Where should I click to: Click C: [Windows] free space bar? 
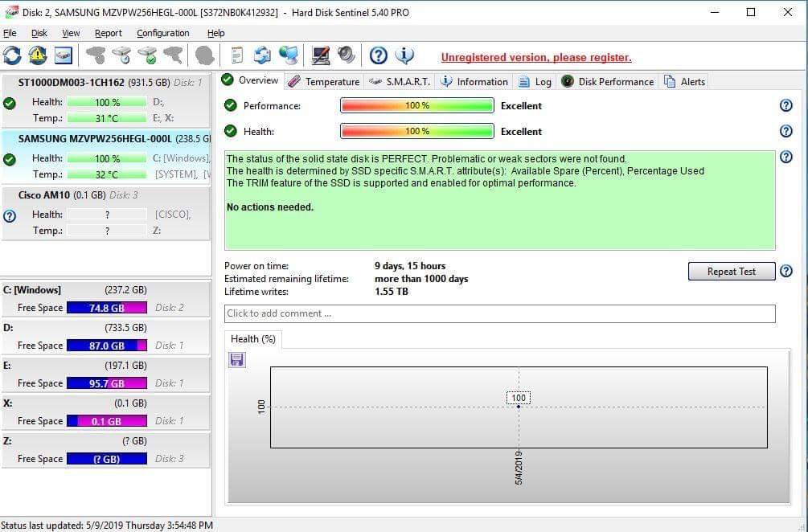click(107, 308)
